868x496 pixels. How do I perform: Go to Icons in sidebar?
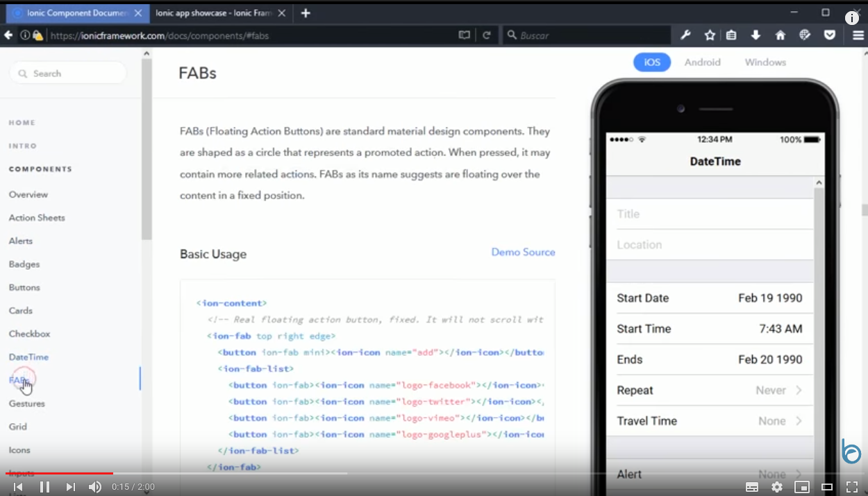[19, 450]
